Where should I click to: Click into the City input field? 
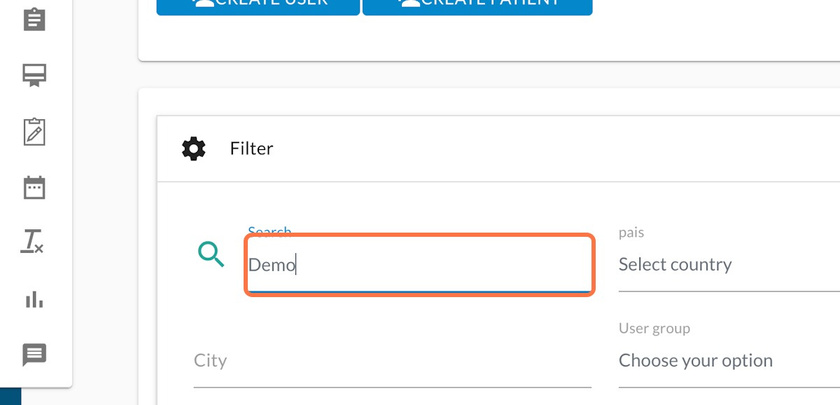[x=392, y=361]
